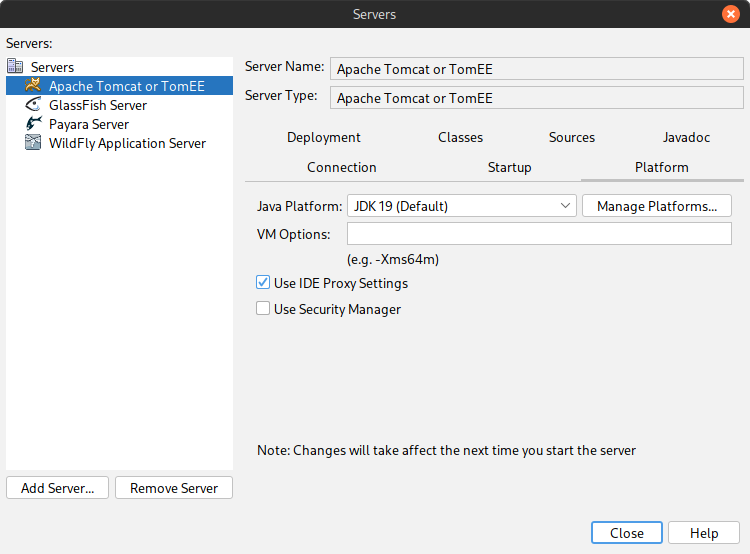Screen dimensions: 750x554
Task: Click the GlassFish Server fish icon
Action: [x=33, y=104]
